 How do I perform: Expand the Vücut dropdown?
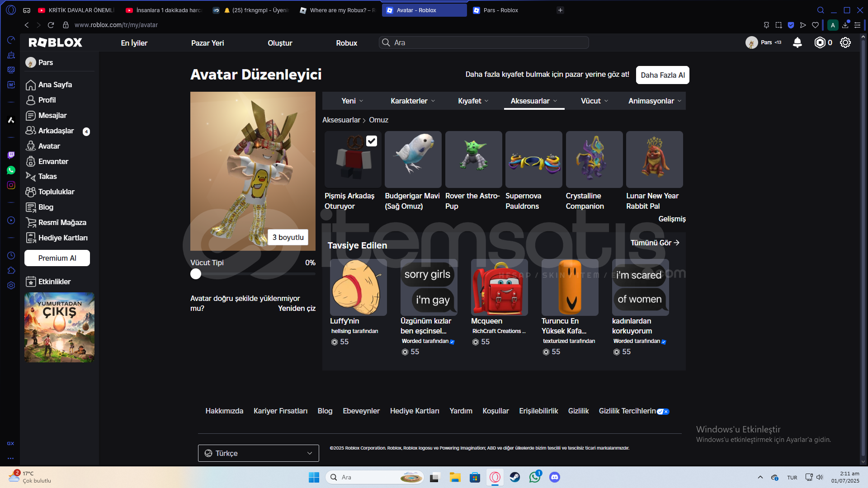pos(594,101)
